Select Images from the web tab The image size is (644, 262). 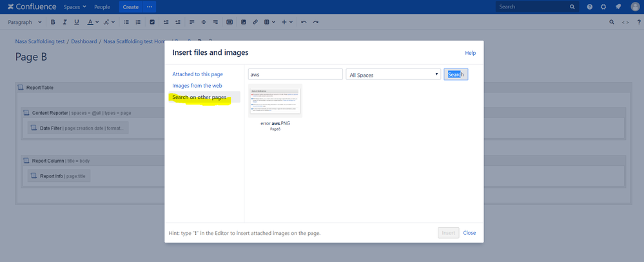point(197,86)
